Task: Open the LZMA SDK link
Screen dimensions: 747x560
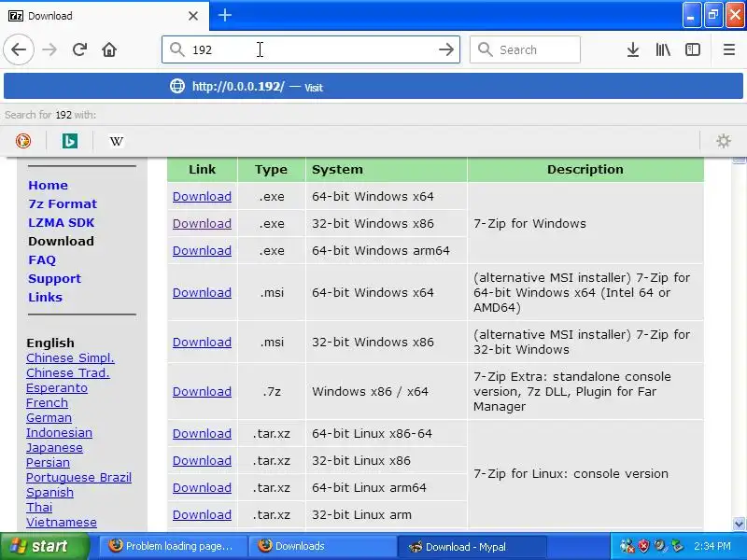Action: pos(61,222)
